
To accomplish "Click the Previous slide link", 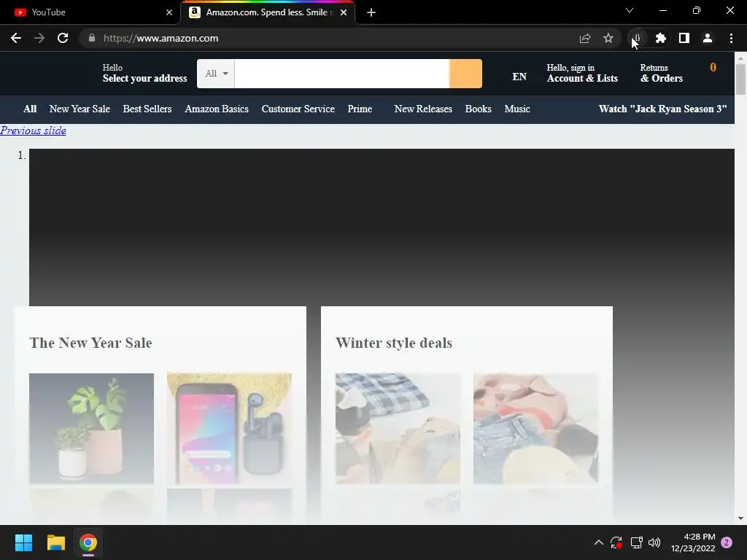I will 34,131.
